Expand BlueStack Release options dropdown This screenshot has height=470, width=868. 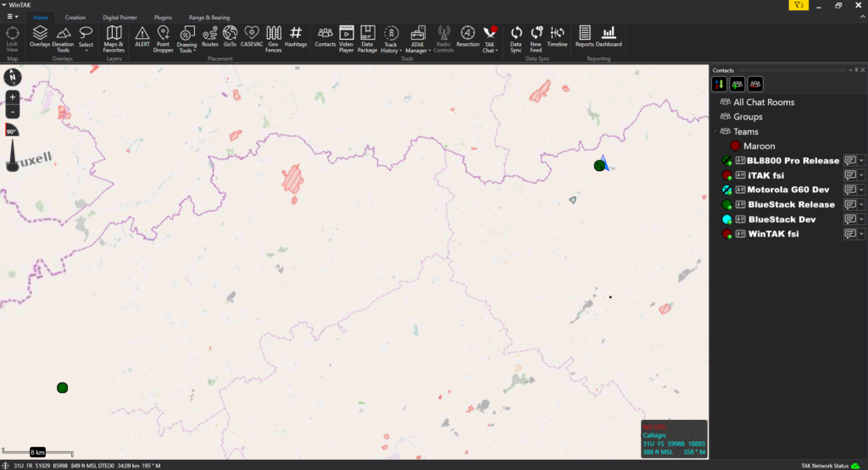861,205
